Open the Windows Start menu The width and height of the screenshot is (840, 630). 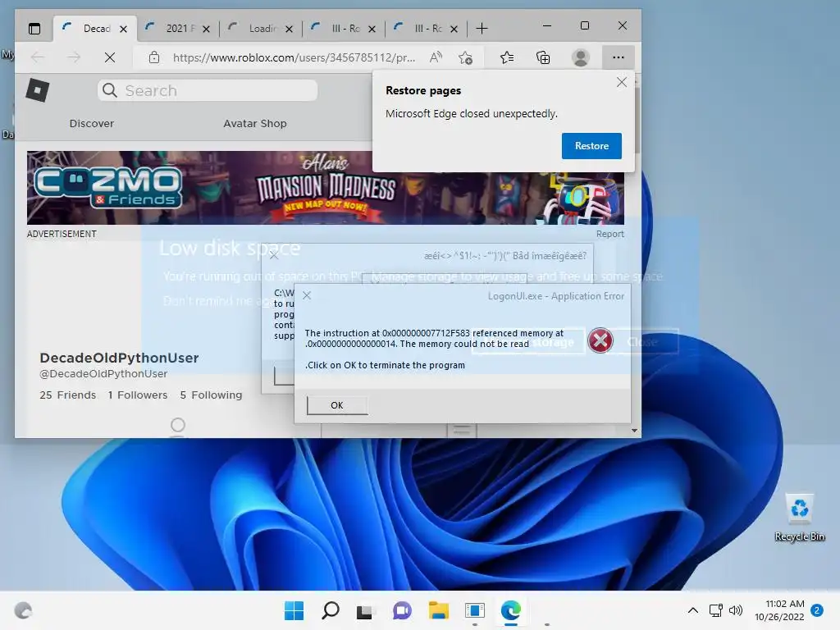(x=294, y=610)
